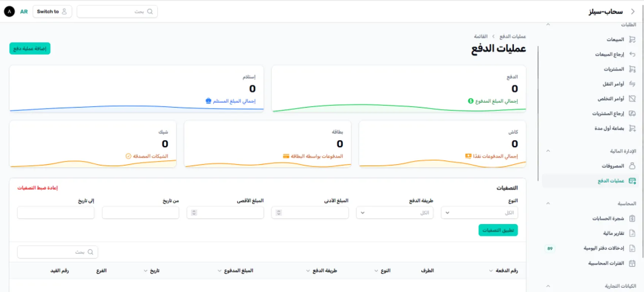Click the user avatar circle at top left
644x292 pixels.
pos(9,11)
